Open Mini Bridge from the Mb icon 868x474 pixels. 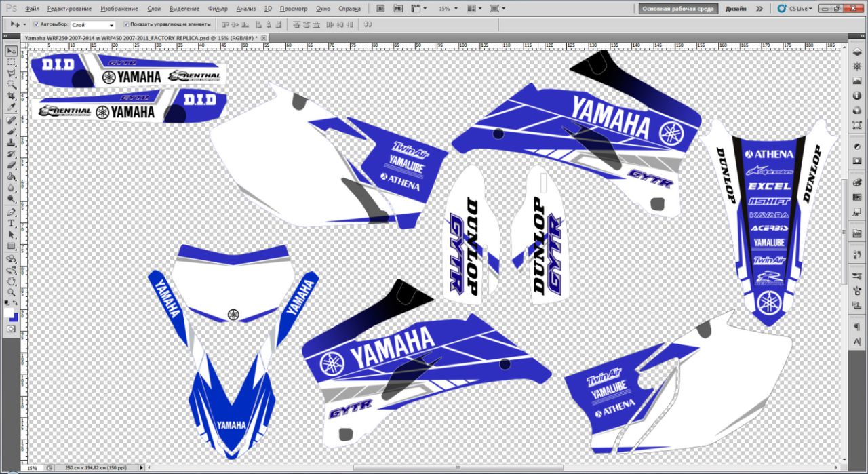(x=397, y=9)
